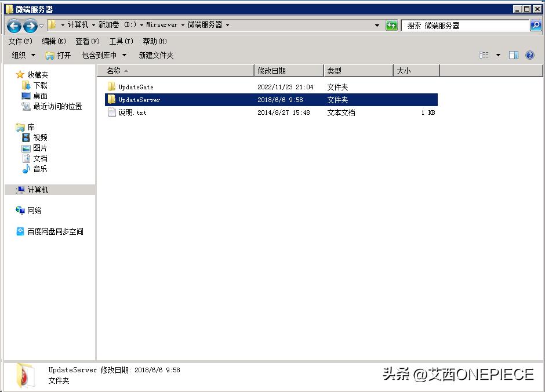Click 打开 to open UpdateServer

[x=64, y=55]
